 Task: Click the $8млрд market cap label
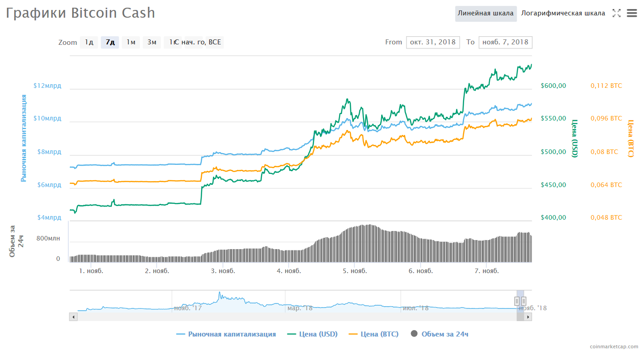tap(49, 152)
